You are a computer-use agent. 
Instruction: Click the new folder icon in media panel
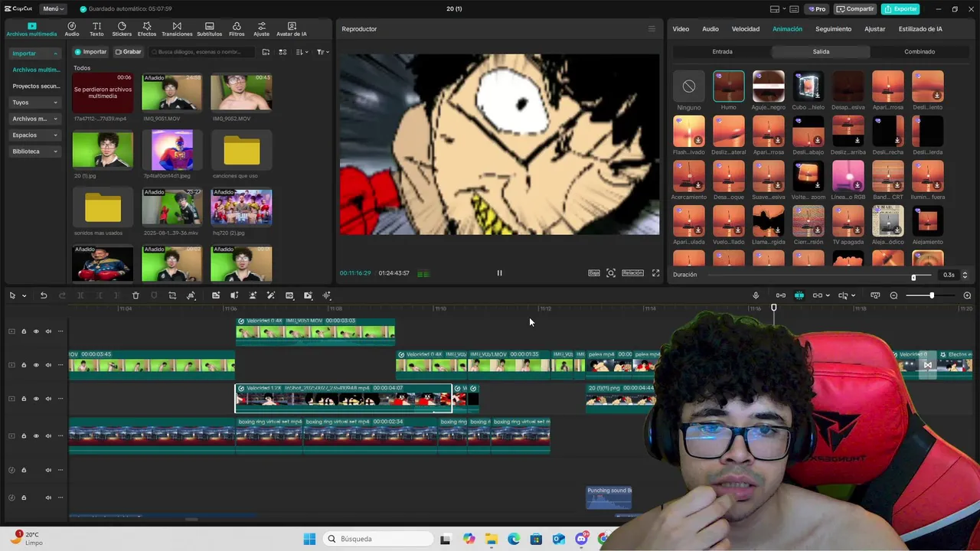(266, 52)
